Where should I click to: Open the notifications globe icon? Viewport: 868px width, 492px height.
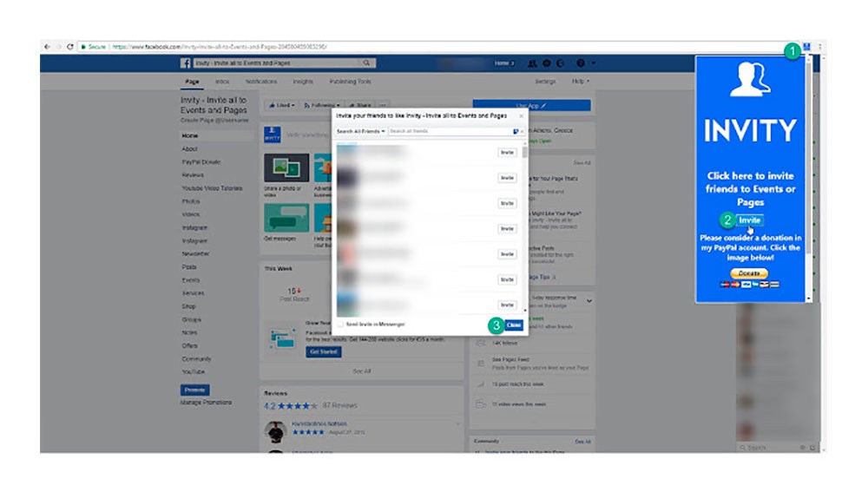click(560, 63)
